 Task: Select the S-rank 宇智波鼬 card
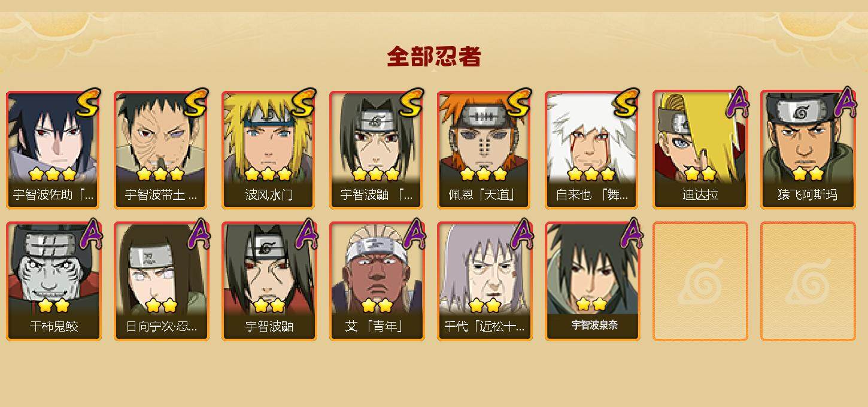point(377,150)
